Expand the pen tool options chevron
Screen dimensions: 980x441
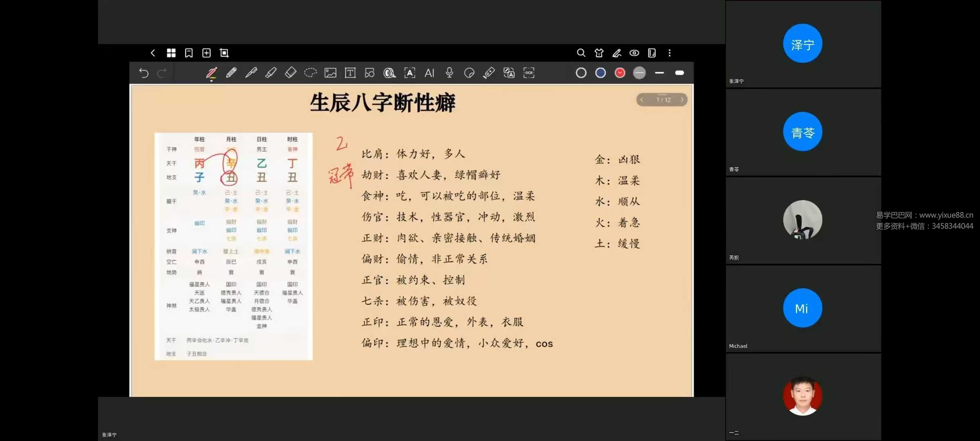coord(212,80)
